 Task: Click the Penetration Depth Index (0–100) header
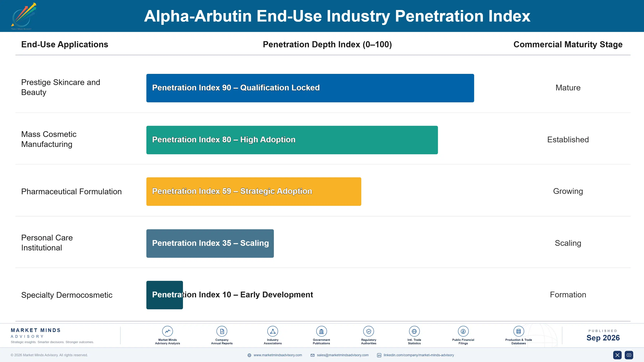click(327, 44)
